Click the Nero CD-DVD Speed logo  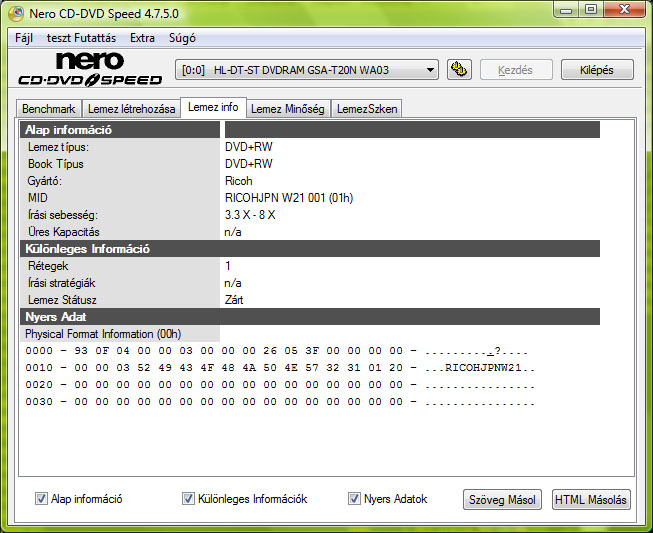pos(90,69)
